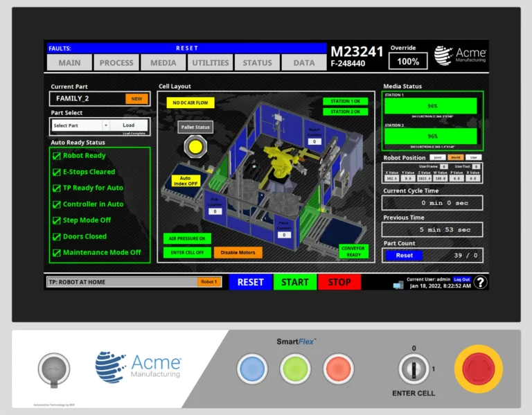The image size is (532, 415).
Task: Click the network computer status icon
Action: click(x=398, y=285)
